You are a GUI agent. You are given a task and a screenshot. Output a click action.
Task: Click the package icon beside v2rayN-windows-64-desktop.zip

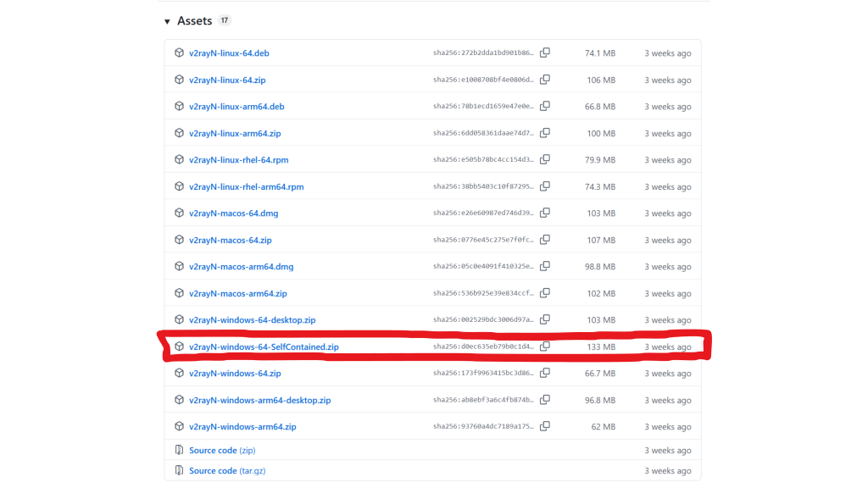(x=179, y=320)
